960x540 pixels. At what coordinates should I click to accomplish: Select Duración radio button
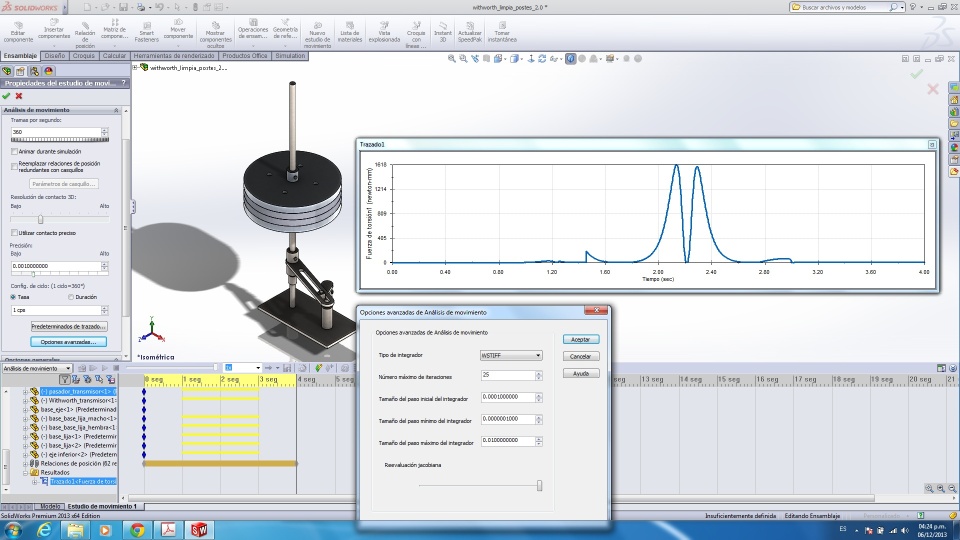[71, 297]
